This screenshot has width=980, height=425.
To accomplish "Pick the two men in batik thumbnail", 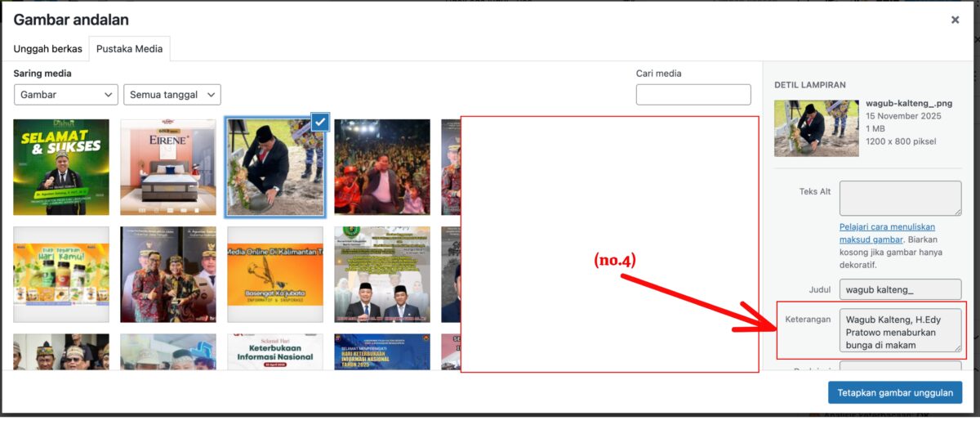I will [168, 275].
